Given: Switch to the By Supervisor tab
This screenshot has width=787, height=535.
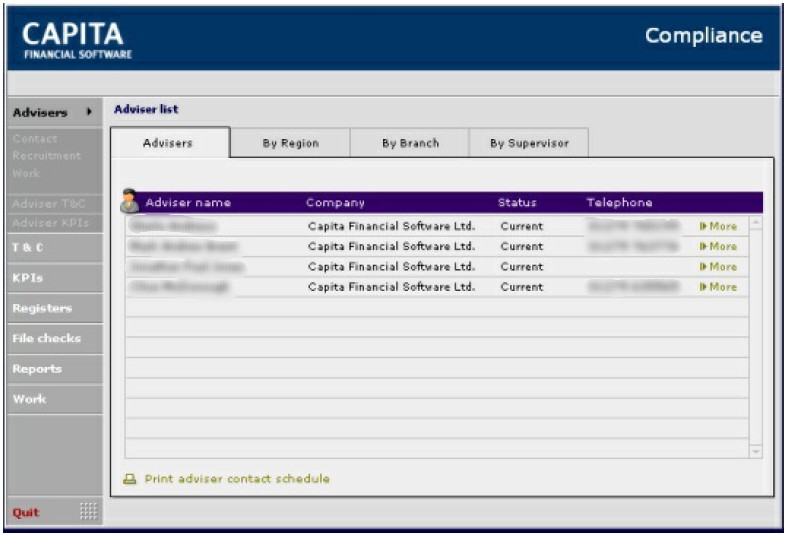Looking at the screenshot, I should tap(529, 143).
